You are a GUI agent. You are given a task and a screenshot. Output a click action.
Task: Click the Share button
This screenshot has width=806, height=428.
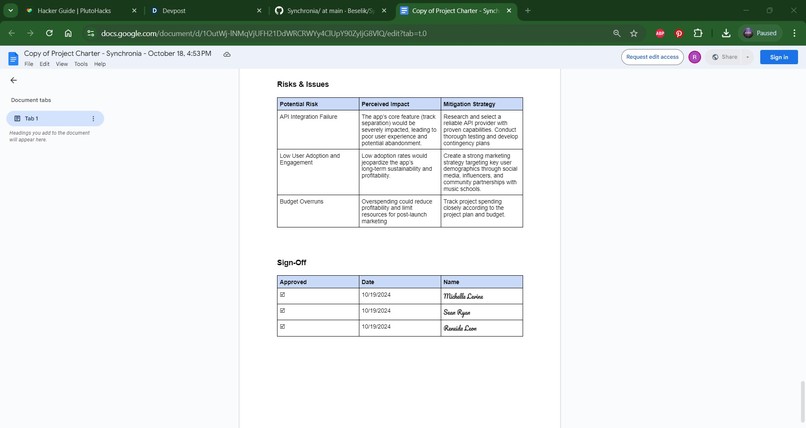click(725, 57)
